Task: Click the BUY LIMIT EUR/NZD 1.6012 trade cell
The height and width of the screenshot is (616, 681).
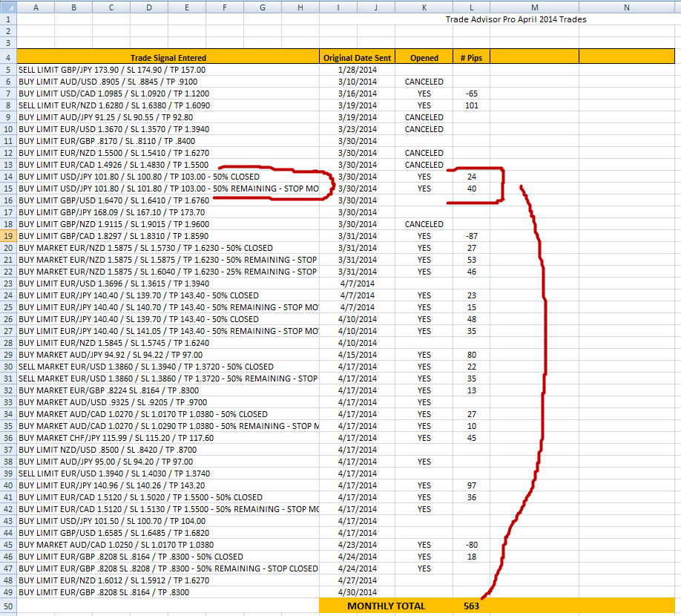Action: click(x=168, y=580)
